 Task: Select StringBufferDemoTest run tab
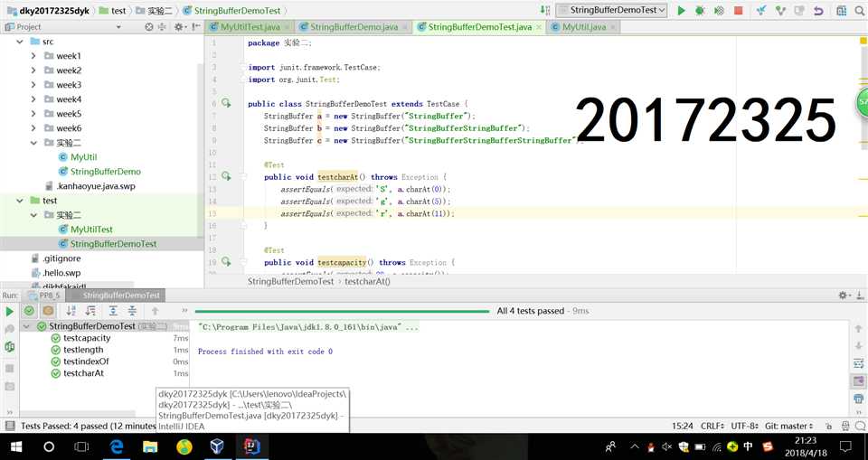115,296
